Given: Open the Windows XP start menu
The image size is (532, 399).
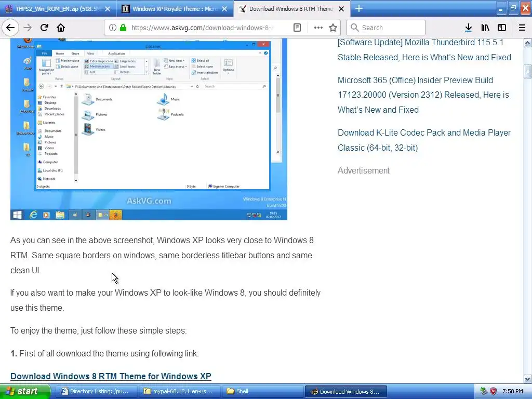Looking at the screenshot, I should 25,391.
